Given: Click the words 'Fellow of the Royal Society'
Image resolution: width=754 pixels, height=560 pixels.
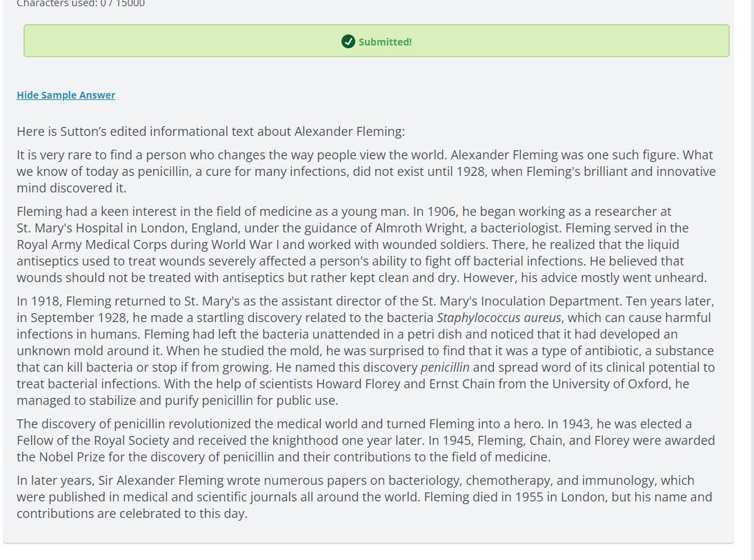Looking at the screenshot, I should coord(93,440).
